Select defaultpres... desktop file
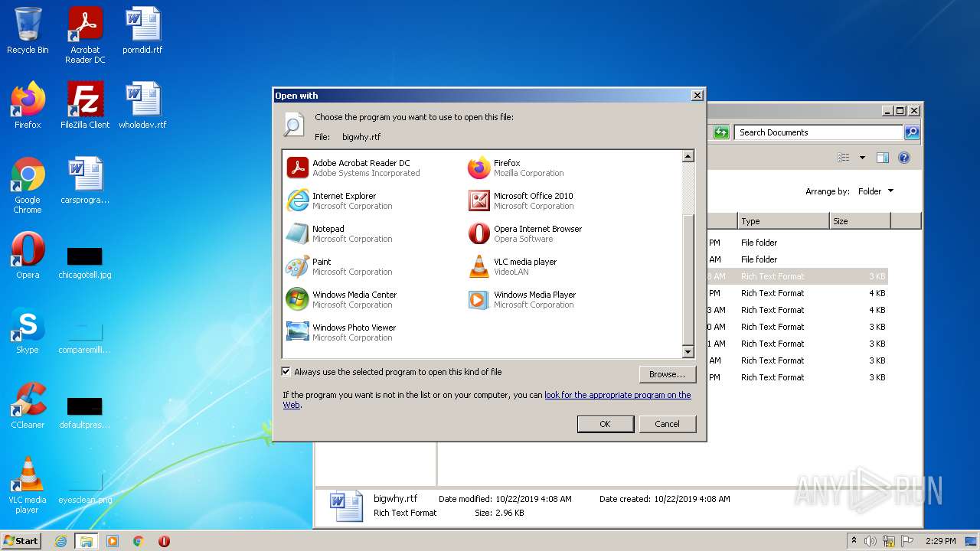 [x=85, y=412]
